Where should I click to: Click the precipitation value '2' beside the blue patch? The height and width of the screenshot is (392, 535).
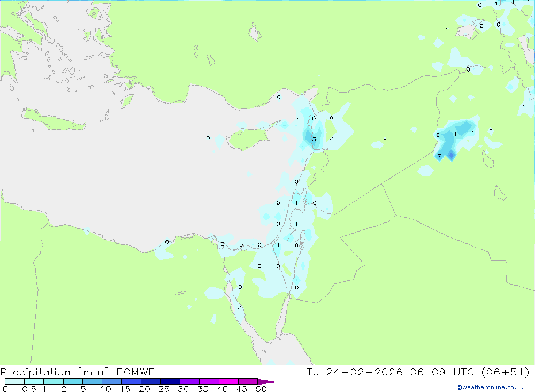pyautogui.click(x=438, y=135)
